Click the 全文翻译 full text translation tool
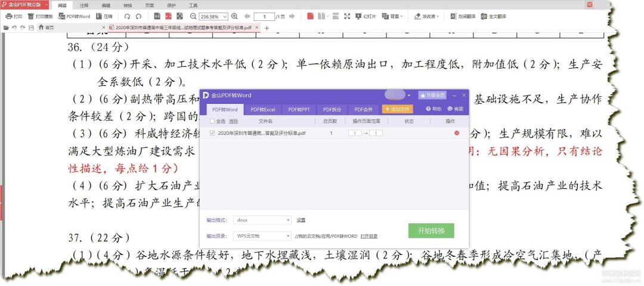 pos(493,17)
